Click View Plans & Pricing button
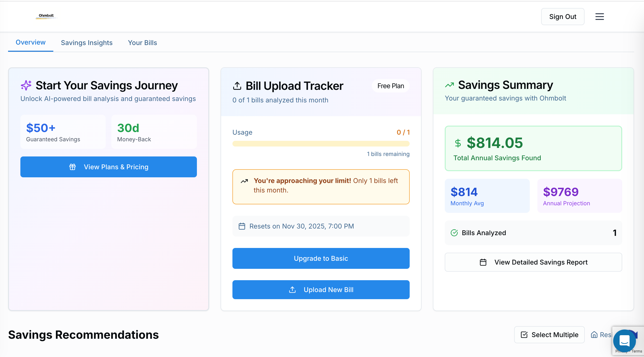 click(x=109, y=167)
